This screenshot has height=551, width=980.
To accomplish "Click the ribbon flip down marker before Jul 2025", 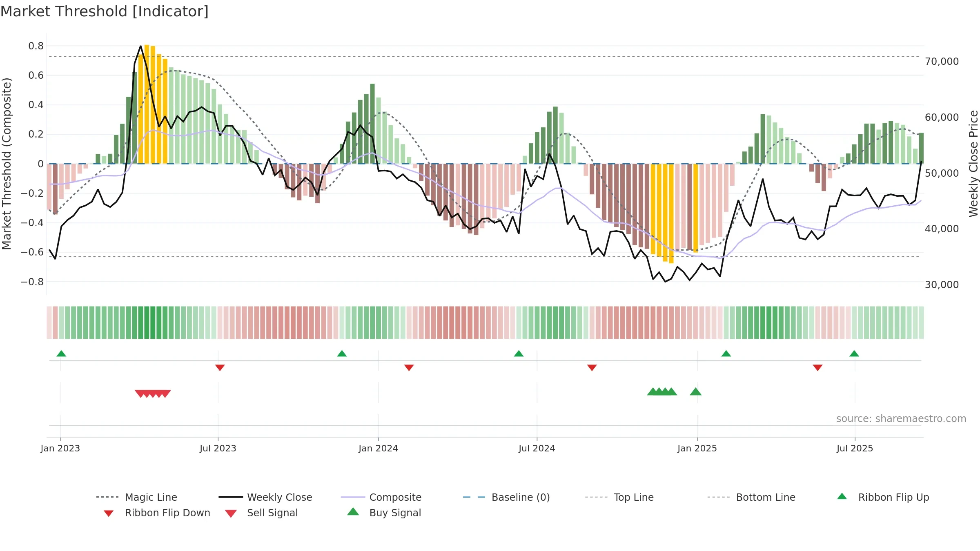I will click(x=817, y=368).
